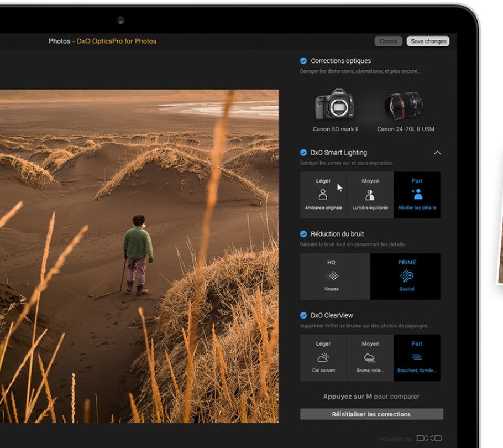Click the 'Lumière équilibrée' label
The height and width of the screenshot is (448, 503).
(x=370, y=207)
